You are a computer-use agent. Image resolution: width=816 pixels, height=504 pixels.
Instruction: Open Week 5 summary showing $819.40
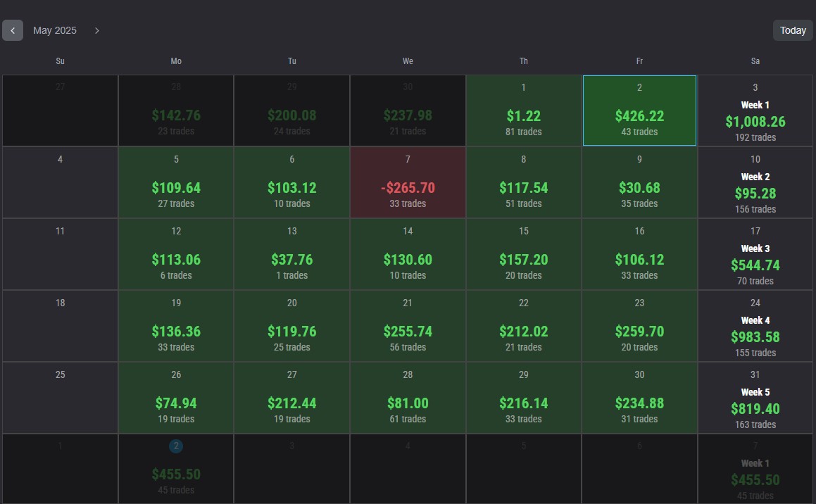pyautogui.click(x=755, y=398)
